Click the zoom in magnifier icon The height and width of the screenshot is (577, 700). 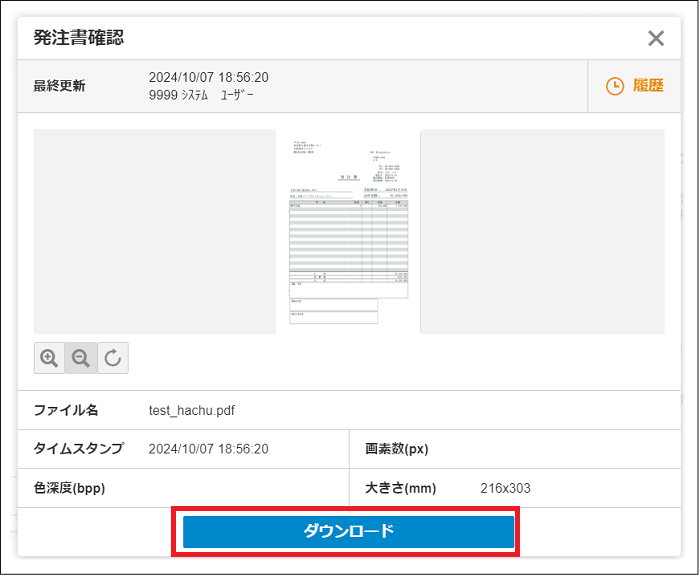49,358
